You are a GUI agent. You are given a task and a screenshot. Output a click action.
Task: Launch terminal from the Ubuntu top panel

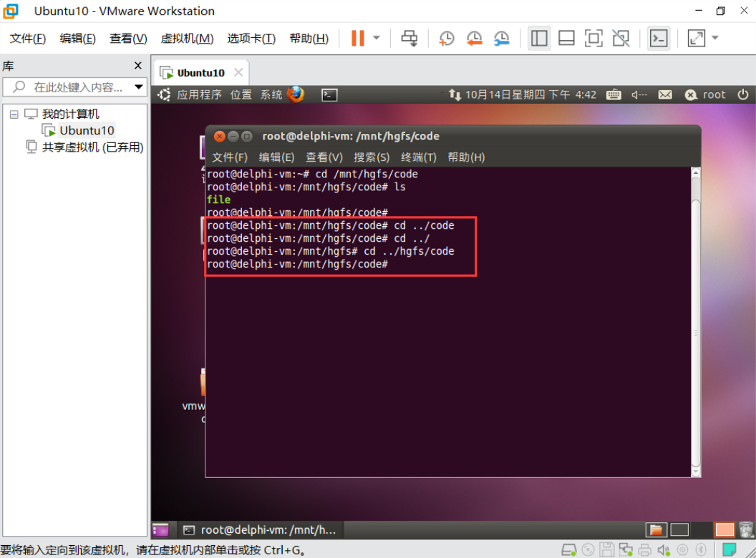point(329,95)
